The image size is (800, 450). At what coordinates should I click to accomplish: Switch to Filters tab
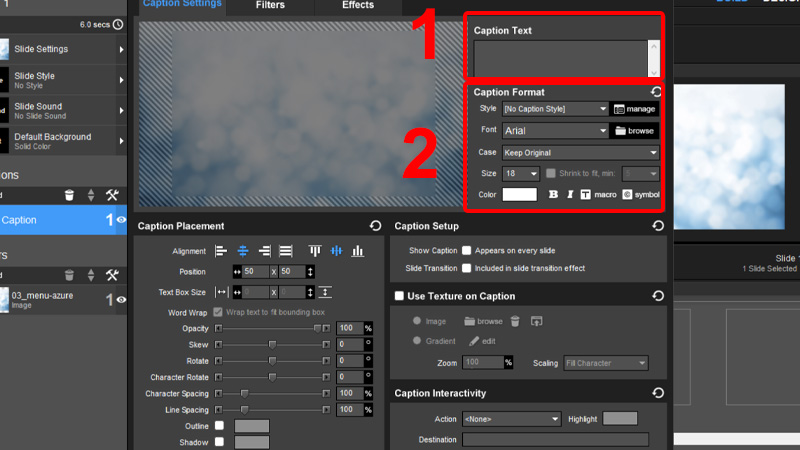click(x=270, y=5)
